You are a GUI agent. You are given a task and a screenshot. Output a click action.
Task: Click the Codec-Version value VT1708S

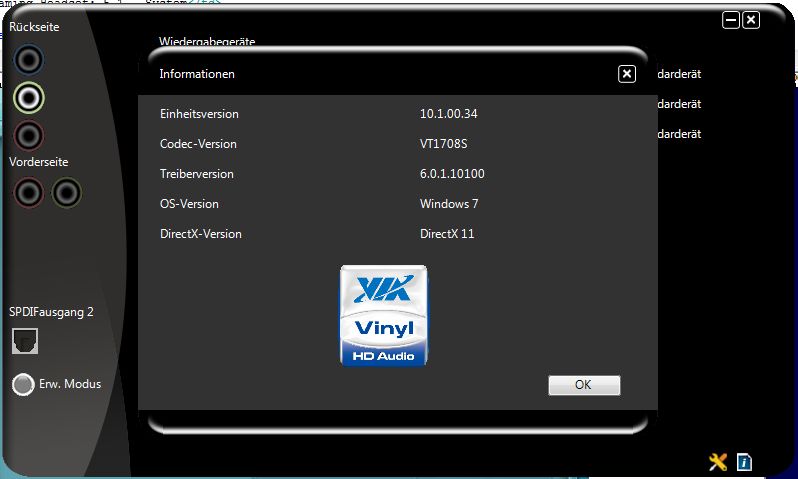(x=443, y=144)
